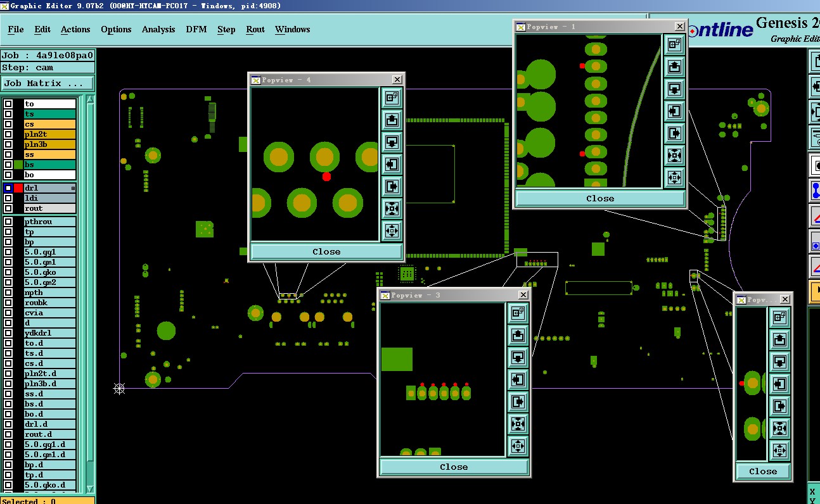Select the 'ldi' layer name
Screen dimensions: 820x504
pyautogui.click(x=49, y=198)
